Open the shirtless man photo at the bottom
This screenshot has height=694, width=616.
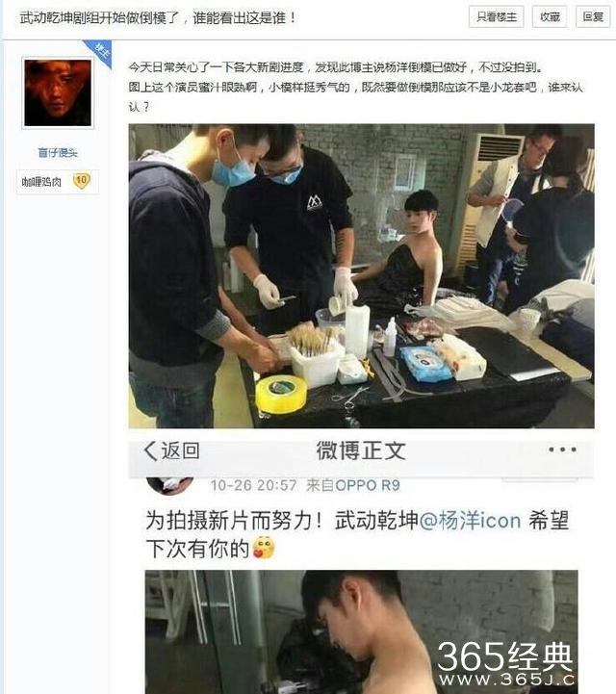(361, 632)
